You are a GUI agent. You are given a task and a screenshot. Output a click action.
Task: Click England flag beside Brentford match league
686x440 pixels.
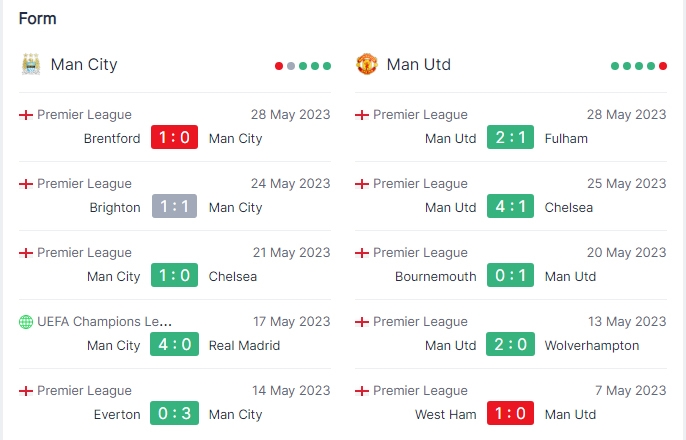26,115
